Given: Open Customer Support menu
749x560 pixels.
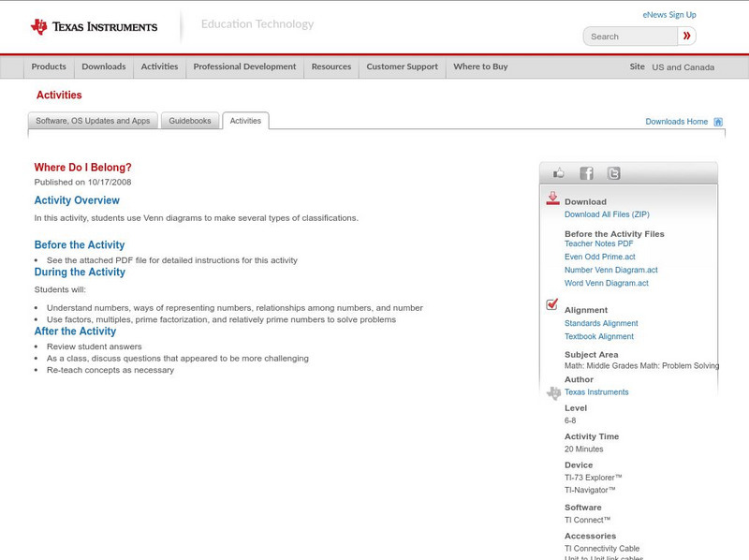Looking at the screenshot, I should click(x=403, y=66).
